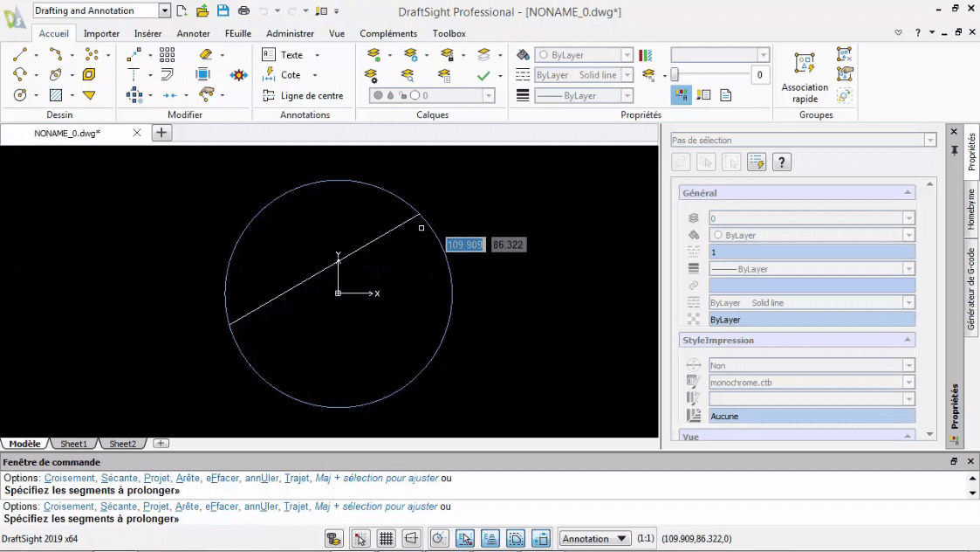Open the Layers manager (layer with gear)
Viewport: 980px width, 552px height.
coord(371,76)
